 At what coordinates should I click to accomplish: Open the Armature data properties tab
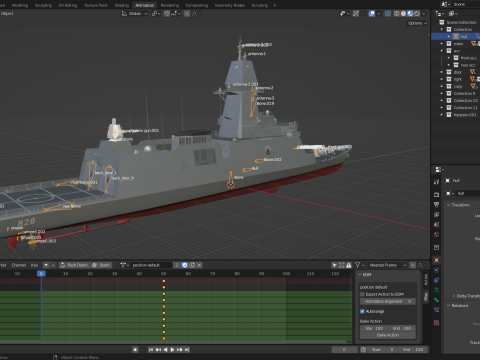pos(436,290)
